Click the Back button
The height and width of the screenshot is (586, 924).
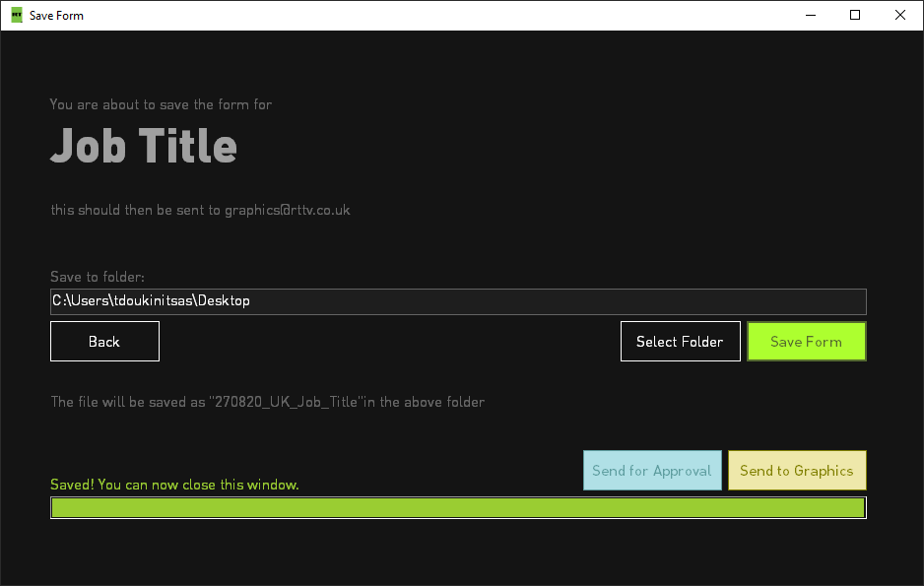pos(104,342)
